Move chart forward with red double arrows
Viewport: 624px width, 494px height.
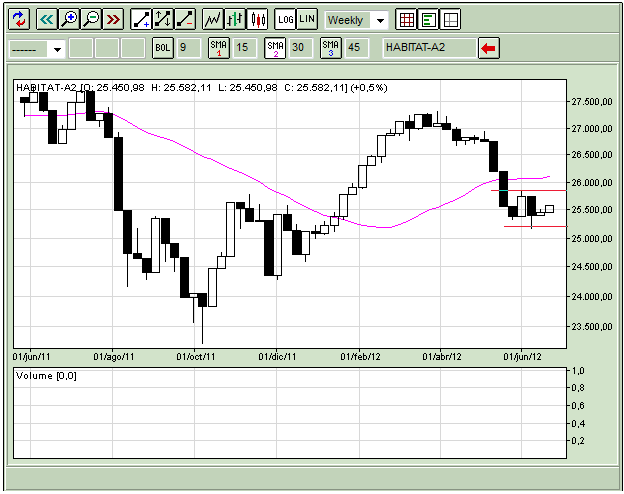[113, 19]
